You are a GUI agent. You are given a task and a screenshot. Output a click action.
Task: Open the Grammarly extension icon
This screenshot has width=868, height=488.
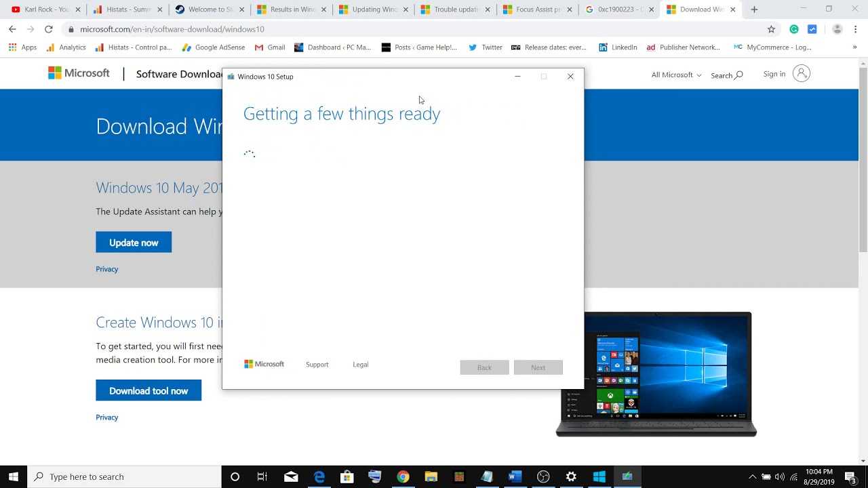[794, 29]
